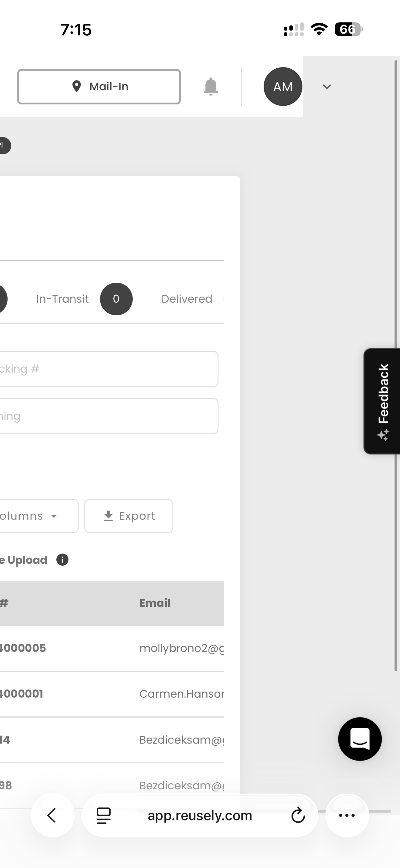Open order row ending 4000005

click(x=112, y=648)
